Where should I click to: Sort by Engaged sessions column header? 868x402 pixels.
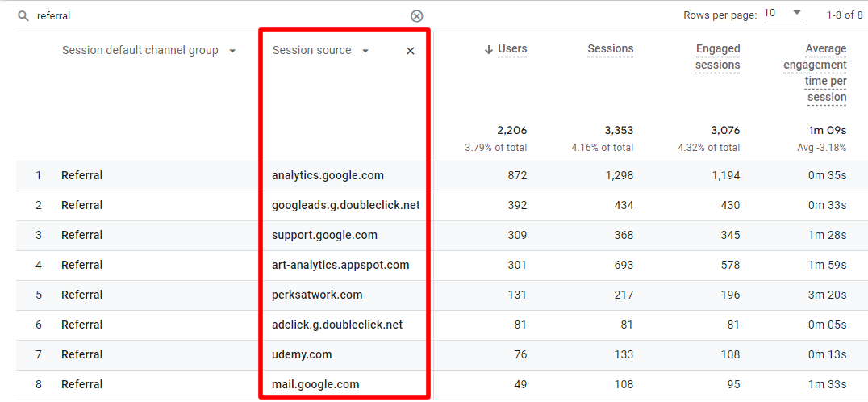[717, 57]
